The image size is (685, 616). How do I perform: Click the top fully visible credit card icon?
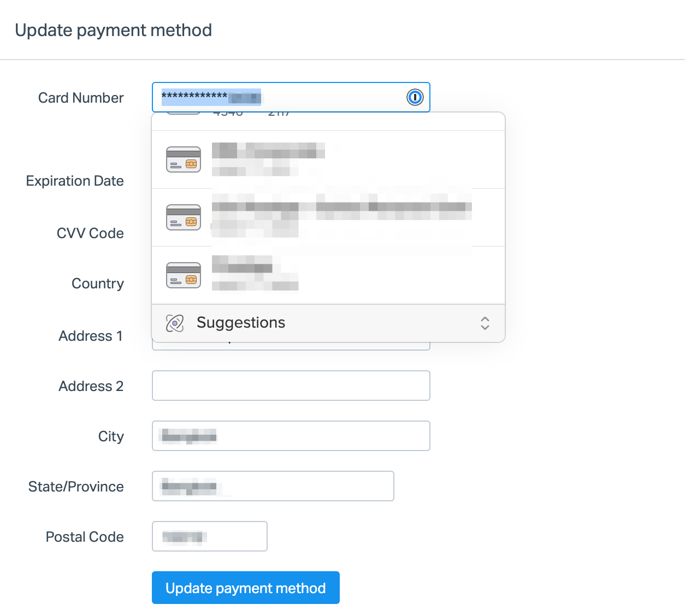click(184, 159)
